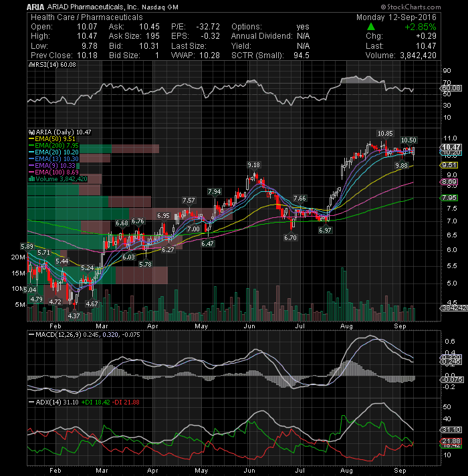Viewport: 468px width, 476px height.
Task: Click the 7.57 price annotation
Action: (x=189, y=201)
